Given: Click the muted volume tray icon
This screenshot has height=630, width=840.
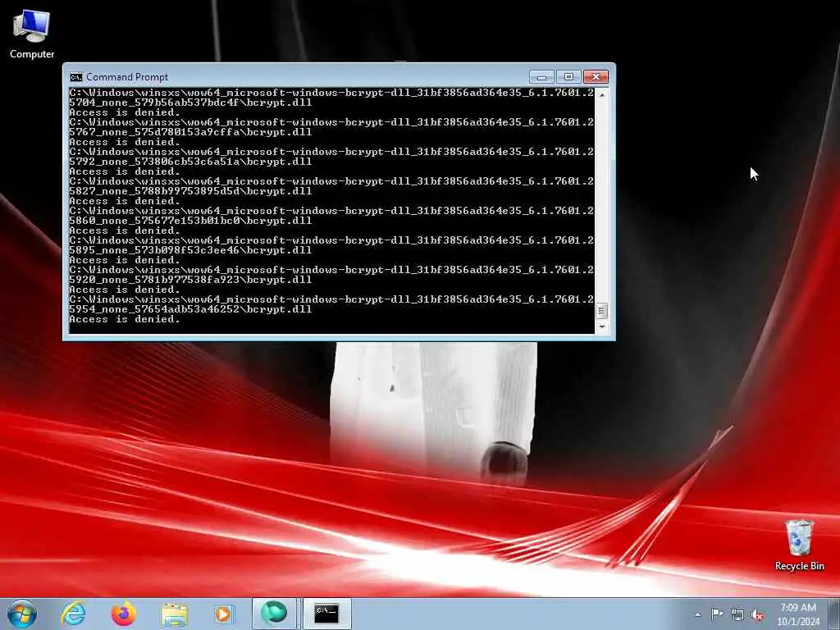Looking at the screenshot, I should pos(757,614).
